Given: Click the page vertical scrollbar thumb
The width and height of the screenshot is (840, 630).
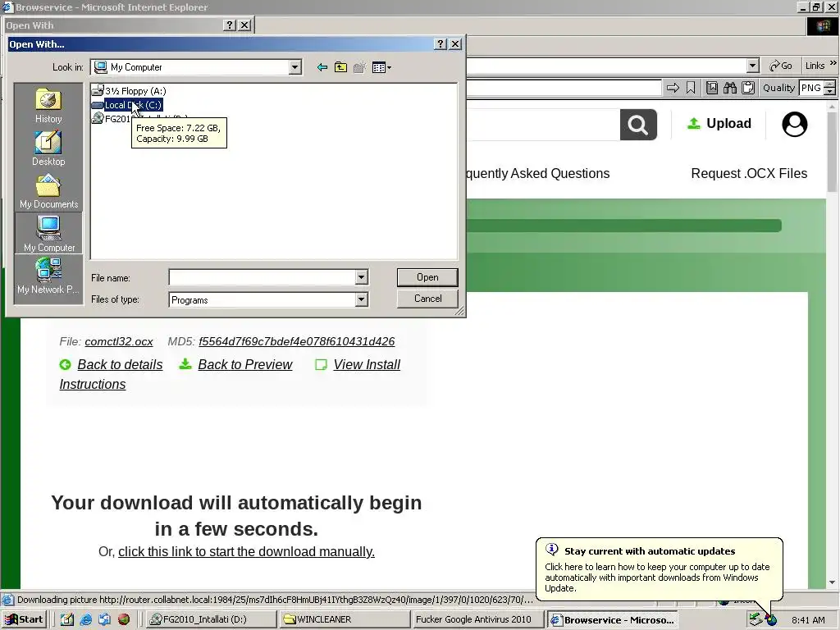Looking at the screenshot, I should 832,152.
